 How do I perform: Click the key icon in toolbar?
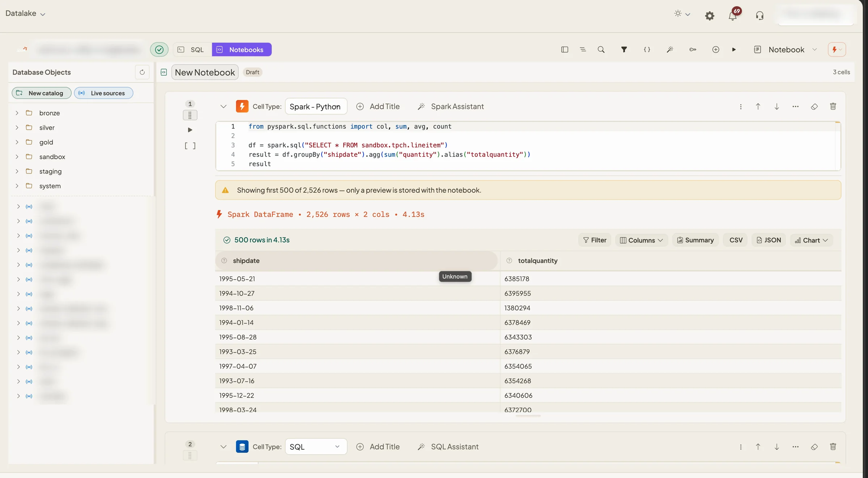pos(693,50)
